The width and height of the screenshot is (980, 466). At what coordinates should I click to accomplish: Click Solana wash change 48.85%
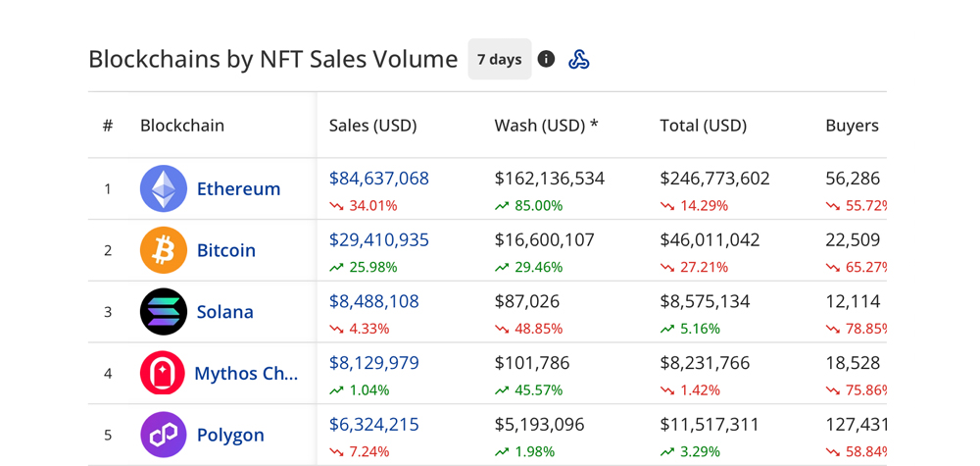[539, 329]
